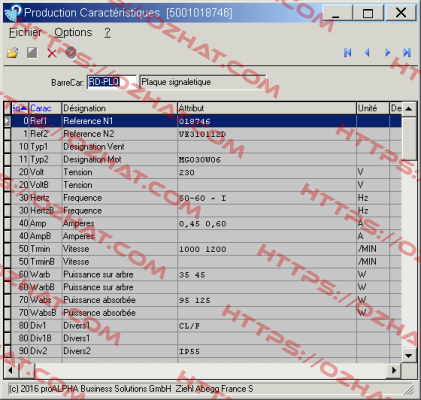Select the Reference N1 designation cell
The width and height of the screenshot is (421, 400).
[x=119, y=121]
